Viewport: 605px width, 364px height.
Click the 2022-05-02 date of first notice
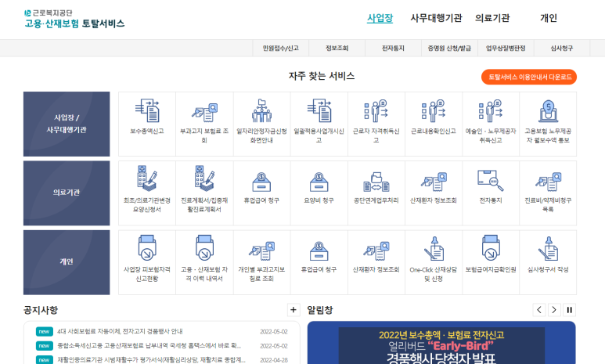click(x=274, y=332)
